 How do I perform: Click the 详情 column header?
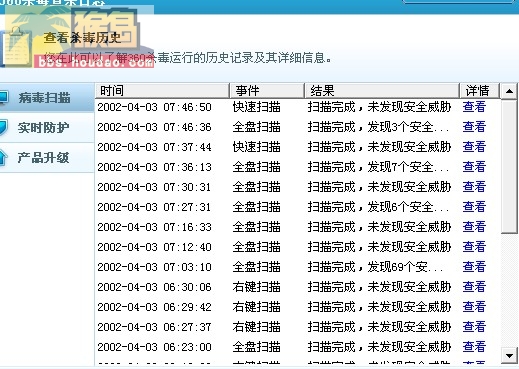tap(479, 91)
